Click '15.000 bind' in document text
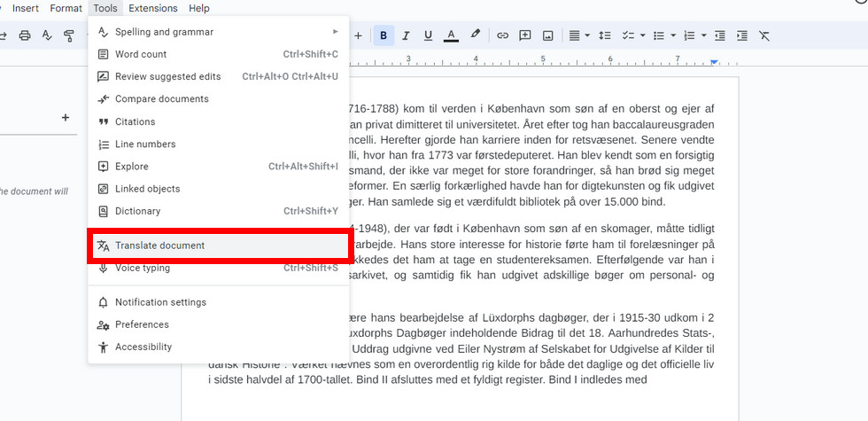 (637, 202)
